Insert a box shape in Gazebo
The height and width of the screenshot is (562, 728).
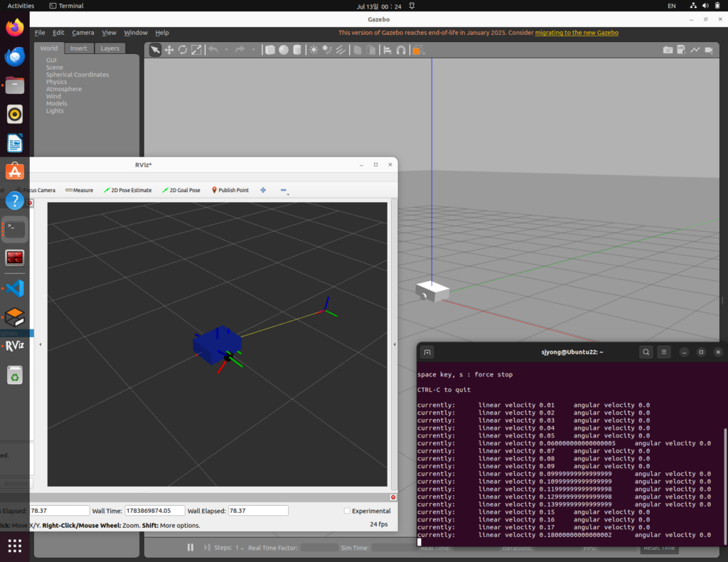269,50
